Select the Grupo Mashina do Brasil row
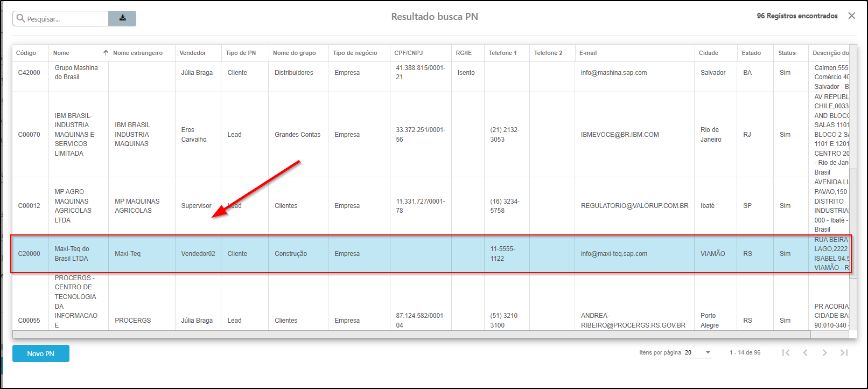Viewport: 868px width, 389px height. coord(76,73)
